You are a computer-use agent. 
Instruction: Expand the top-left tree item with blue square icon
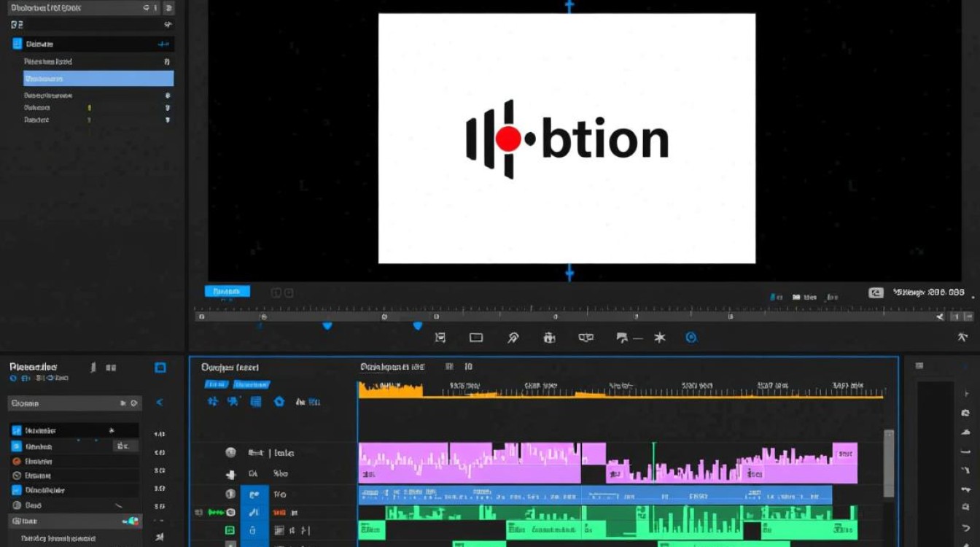[x=17, y=44]
